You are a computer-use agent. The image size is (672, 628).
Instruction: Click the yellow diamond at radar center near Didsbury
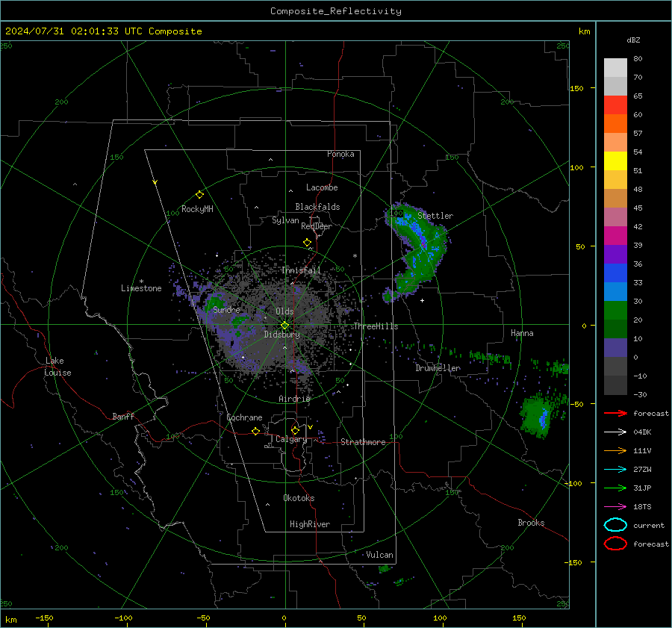point(284,326)
